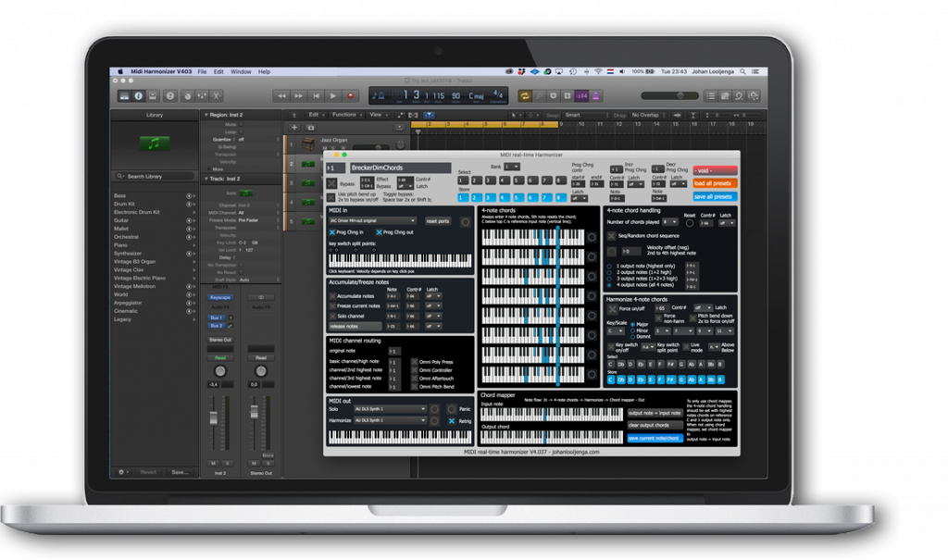This screenshot has height=560, width=948.
Task: Click the round button beside first chord keyboard
Action: (x=592, y=238)
